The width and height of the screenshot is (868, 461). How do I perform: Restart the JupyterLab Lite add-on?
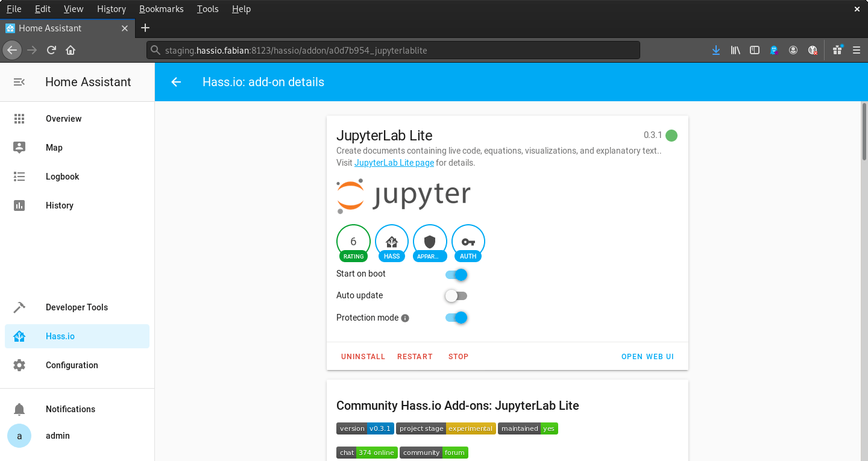414,356
